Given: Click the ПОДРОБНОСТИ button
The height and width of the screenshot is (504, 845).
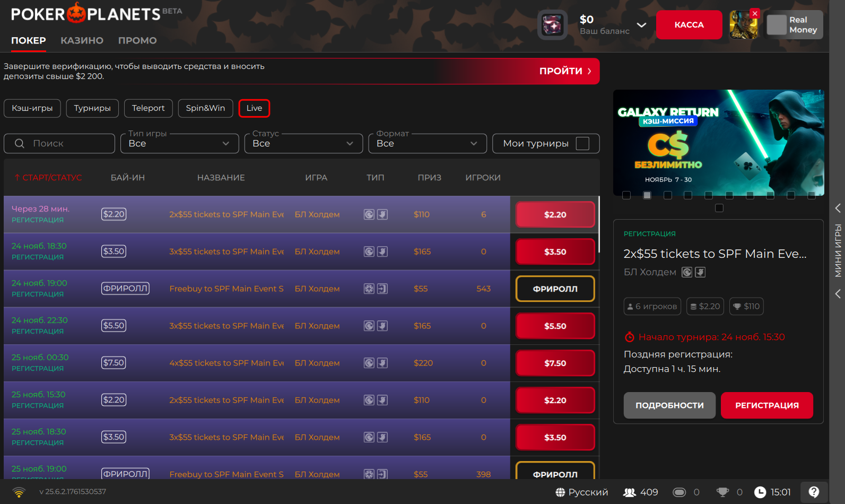Looking at the screenshot, I should tap(669, 405).
